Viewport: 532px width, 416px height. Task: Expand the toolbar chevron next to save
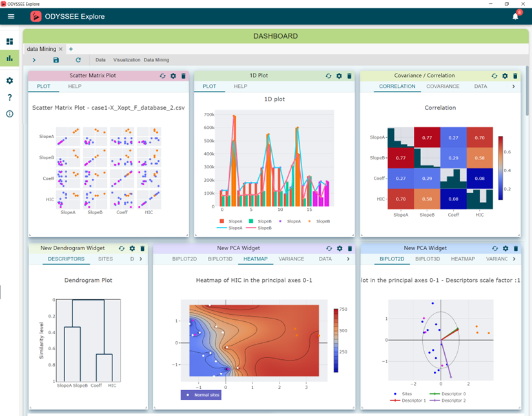(34, 59)
